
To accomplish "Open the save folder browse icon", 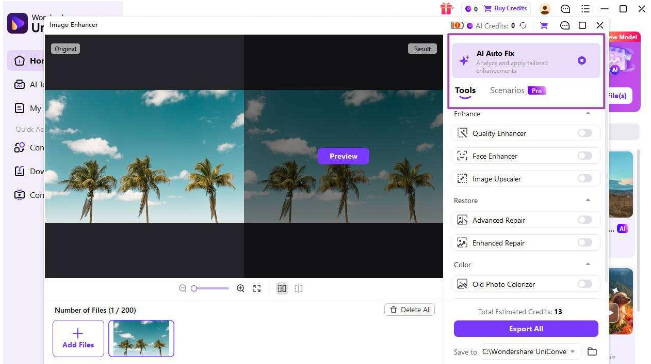I will [592, 352].
